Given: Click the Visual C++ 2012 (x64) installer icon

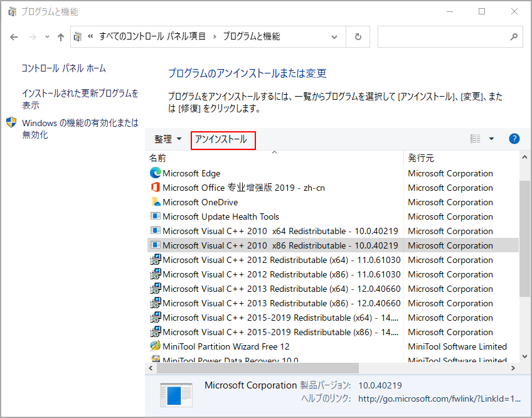Looking at the screenshot, I should coord(156,259).
